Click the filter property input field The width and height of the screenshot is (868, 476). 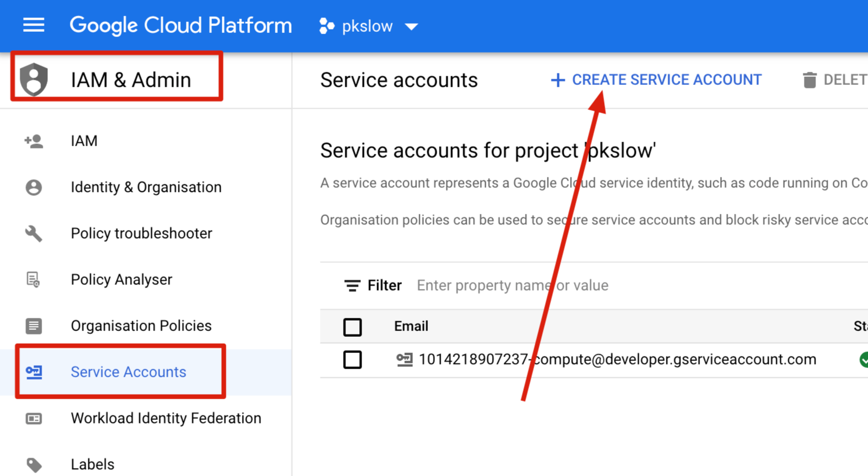pyautogui.click(x=512, y=285)
